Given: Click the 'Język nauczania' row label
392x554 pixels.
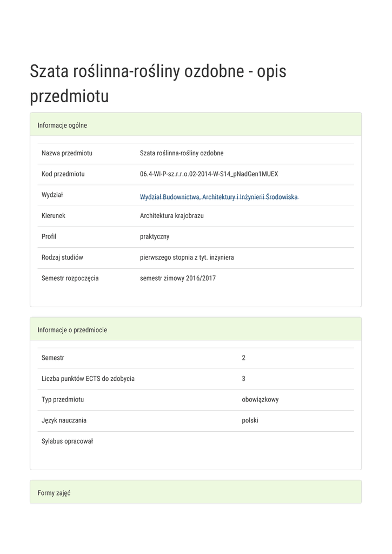Looking at the screenshot, I should tap(64, 420).
